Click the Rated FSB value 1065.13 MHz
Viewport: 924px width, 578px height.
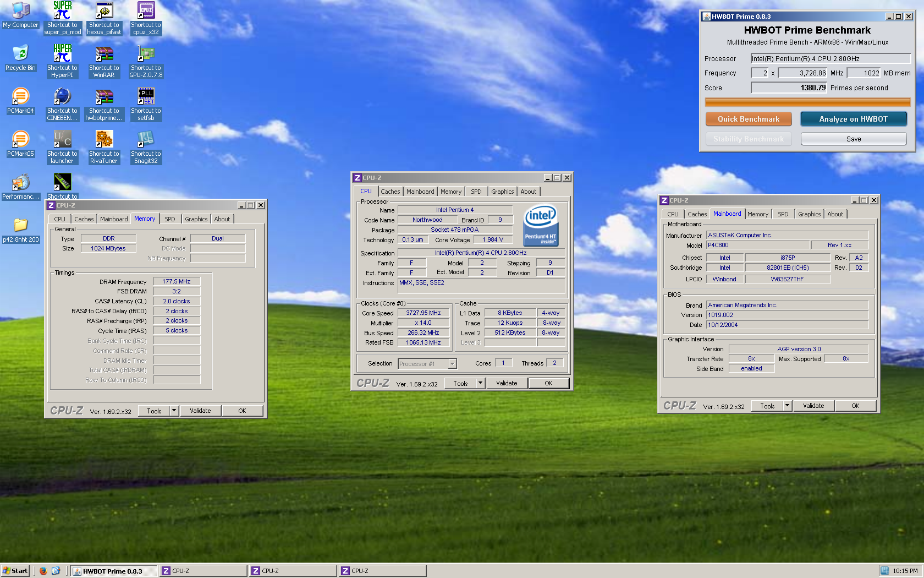[423, 342]
